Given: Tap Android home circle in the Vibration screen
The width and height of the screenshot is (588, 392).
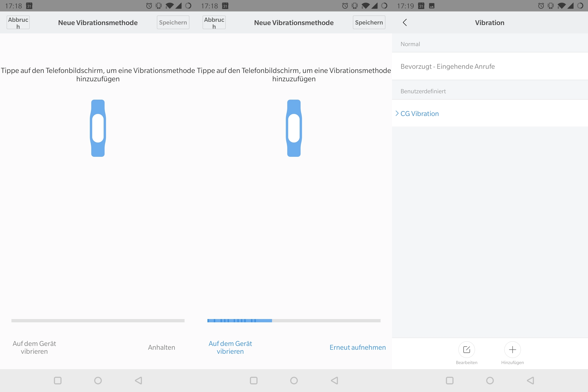Looking at the screenshot, I should pyautogui.click(x=490, y=381).
